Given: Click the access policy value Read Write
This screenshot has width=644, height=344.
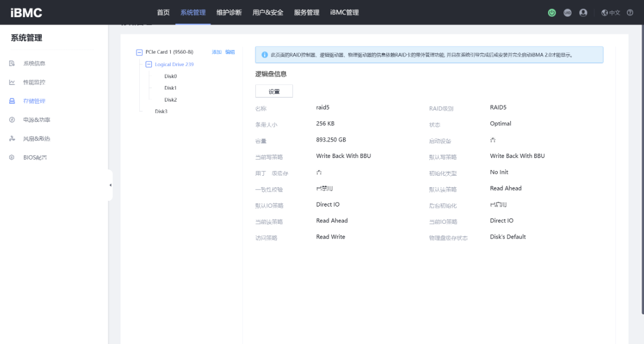Looking at the screenshot, I should pyautogui.click(x=331, y=237).
